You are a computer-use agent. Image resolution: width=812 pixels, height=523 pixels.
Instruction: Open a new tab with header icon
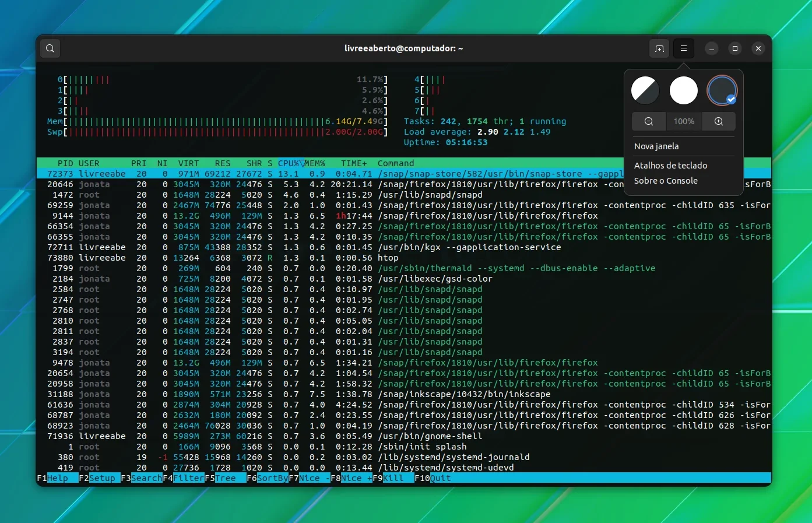659,48
